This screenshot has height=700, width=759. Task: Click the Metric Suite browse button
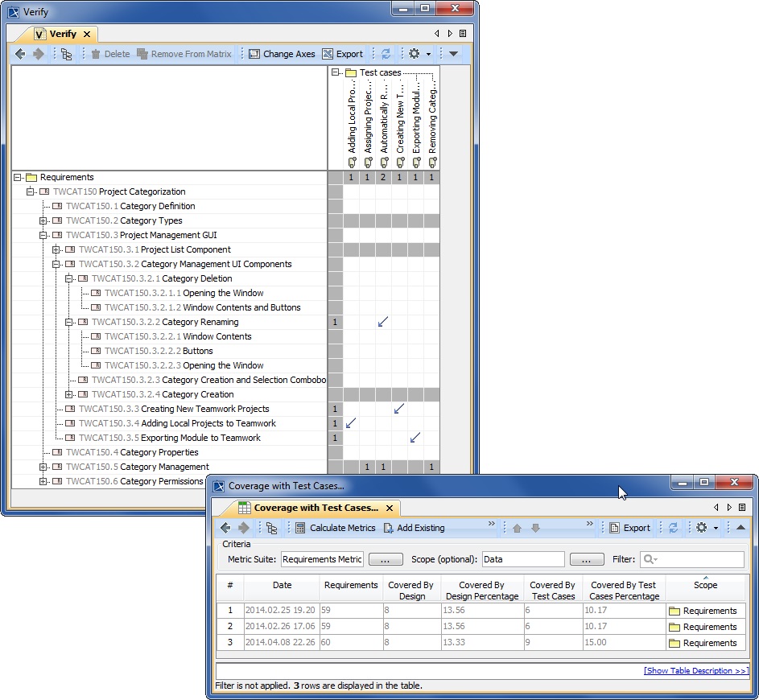(386, 559)
